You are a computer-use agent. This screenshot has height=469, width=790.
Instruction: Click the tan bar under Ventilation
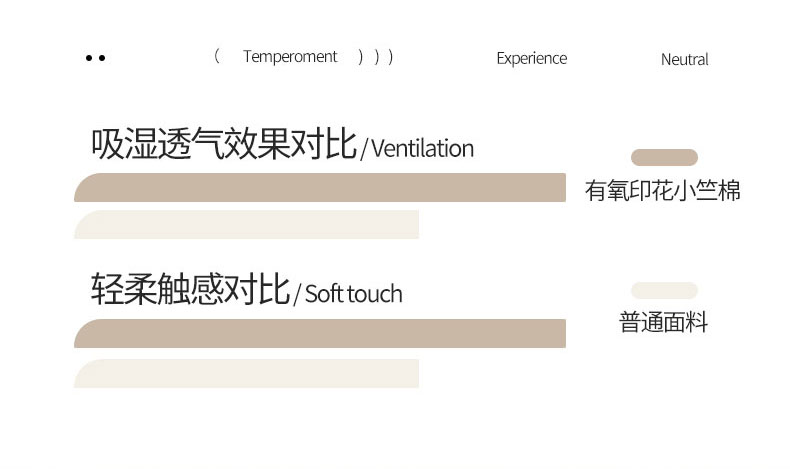click(320, 188)
